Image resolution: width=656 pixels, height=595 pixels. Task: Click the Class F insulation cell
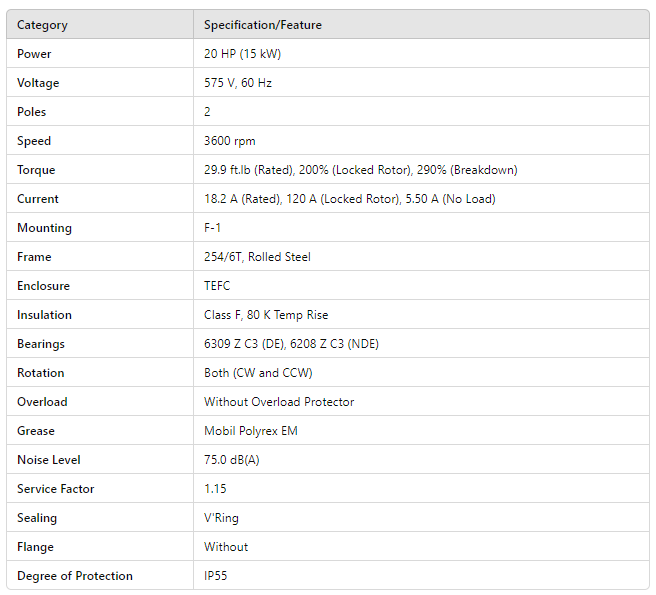tap(266, 315)
